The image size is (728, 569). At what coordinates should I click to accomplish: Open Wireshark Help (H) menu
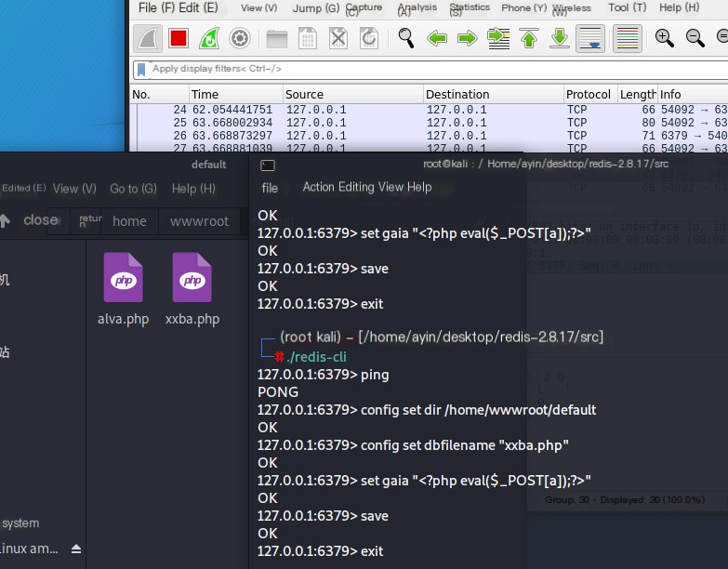click(680, 7)
